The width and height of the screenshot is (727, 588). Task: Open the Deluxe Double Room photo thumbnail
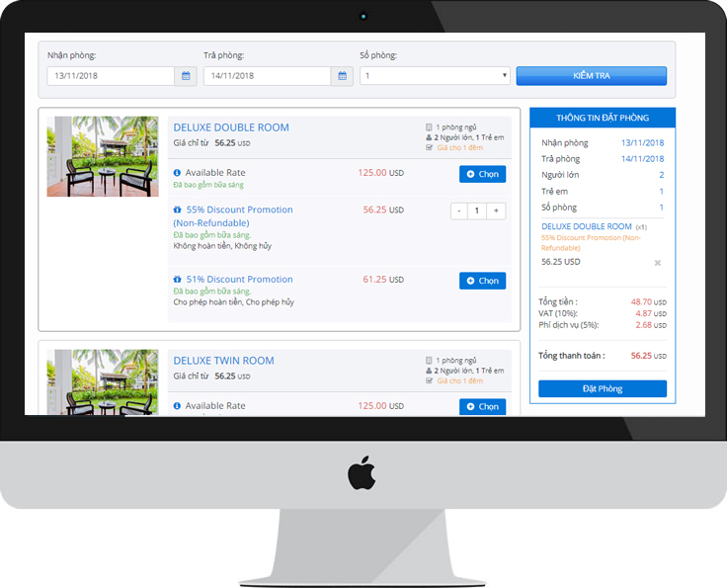click(102, 156)
